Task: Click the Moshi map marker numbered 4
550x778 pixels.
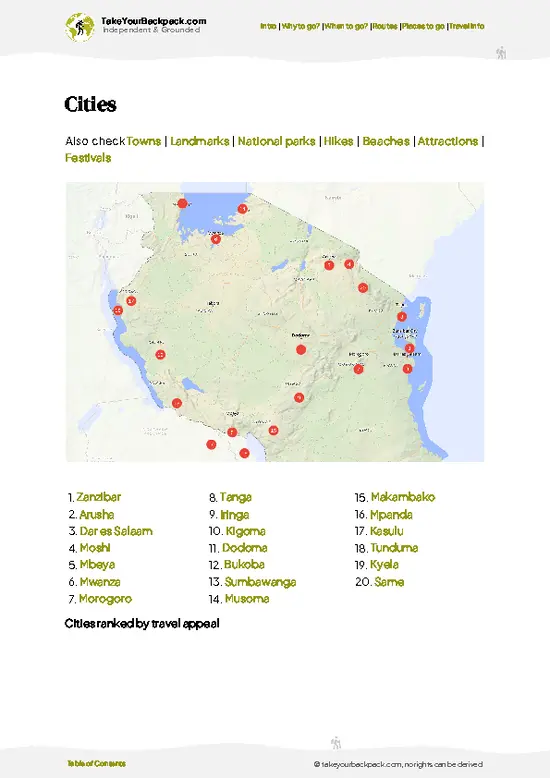Action: coord(349,264)
